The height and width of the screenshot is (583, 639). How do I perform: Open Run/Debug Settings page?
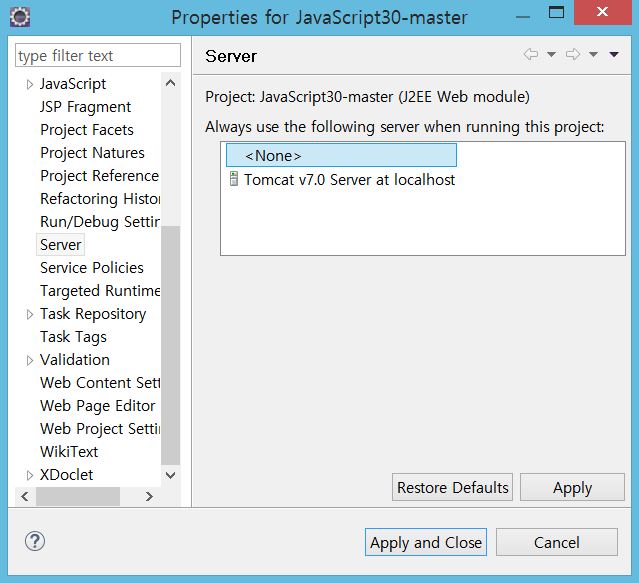tap(99, 222)
